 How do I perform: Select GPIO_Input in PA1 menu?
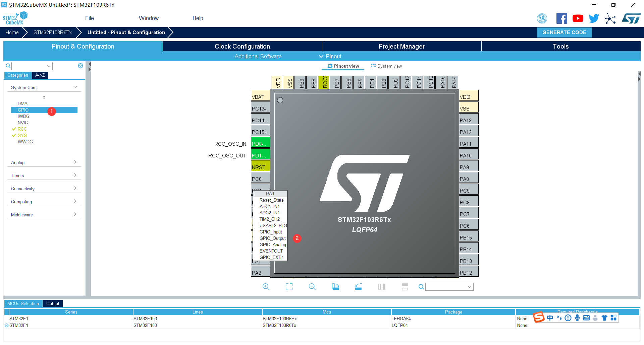271,232
